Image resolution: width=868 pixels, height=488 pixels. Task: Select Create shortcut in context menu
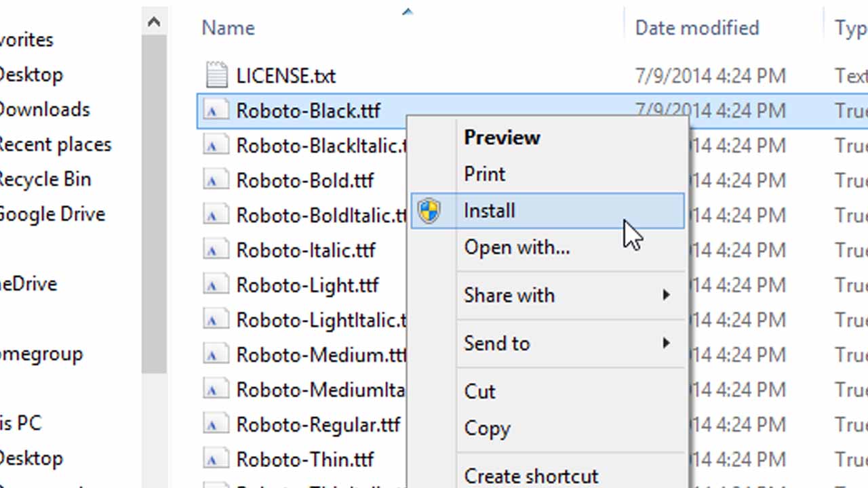[x=531, y=476]
